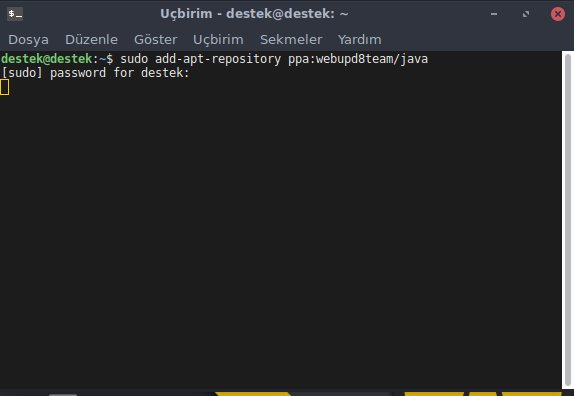574x396 pixels.
Task: Click the yellow terminal cursor block
Action: coord(4,87)
